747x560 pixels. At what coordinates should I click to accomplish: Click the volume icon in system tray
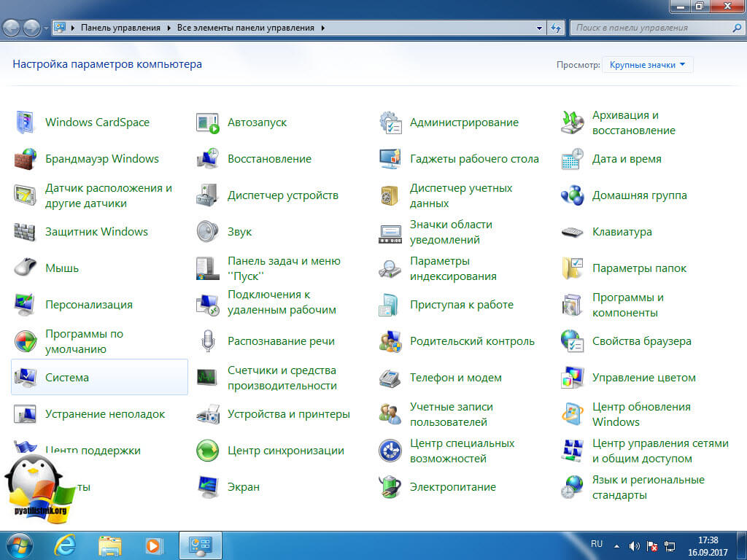tap(634, 545)
